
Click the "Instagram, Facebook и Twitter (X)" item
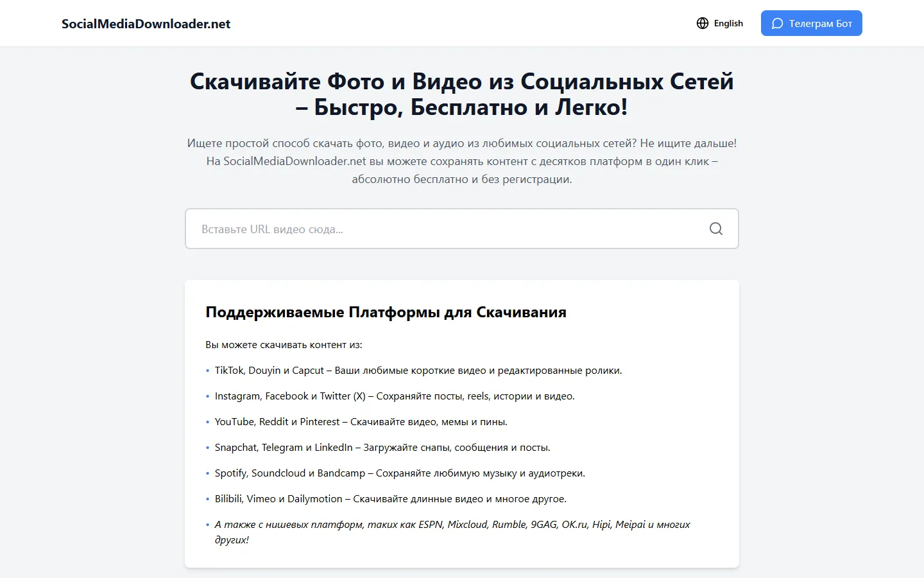coord(395,396)
